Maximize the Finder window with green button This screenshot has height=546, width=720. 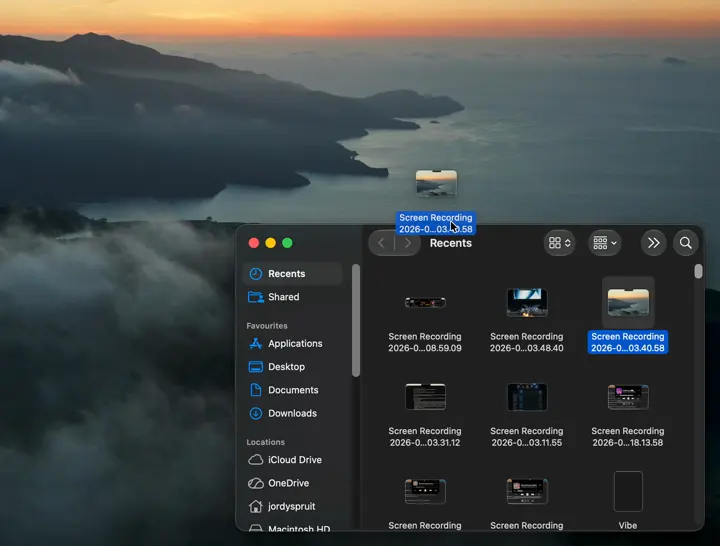coord(287,243)
